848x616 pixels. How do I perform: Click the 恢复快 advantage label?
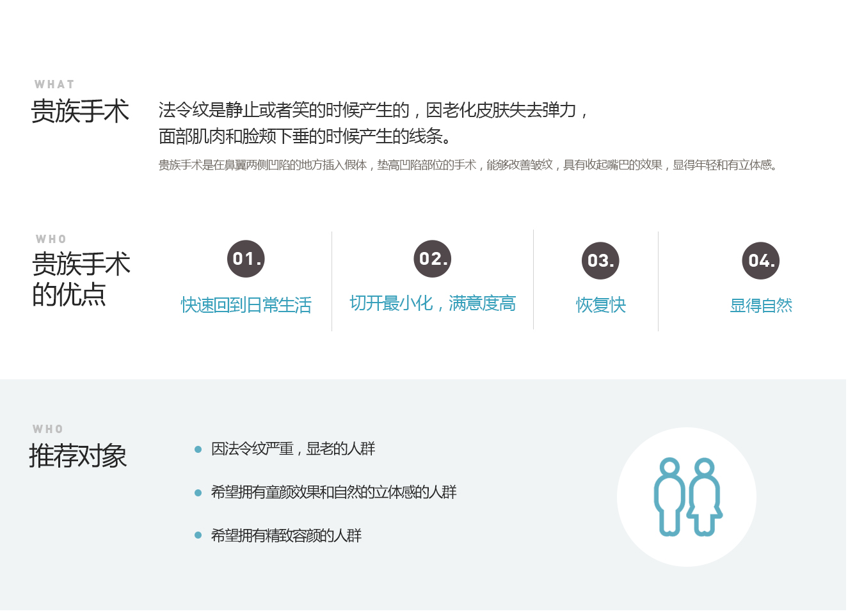tap(600, 305)
